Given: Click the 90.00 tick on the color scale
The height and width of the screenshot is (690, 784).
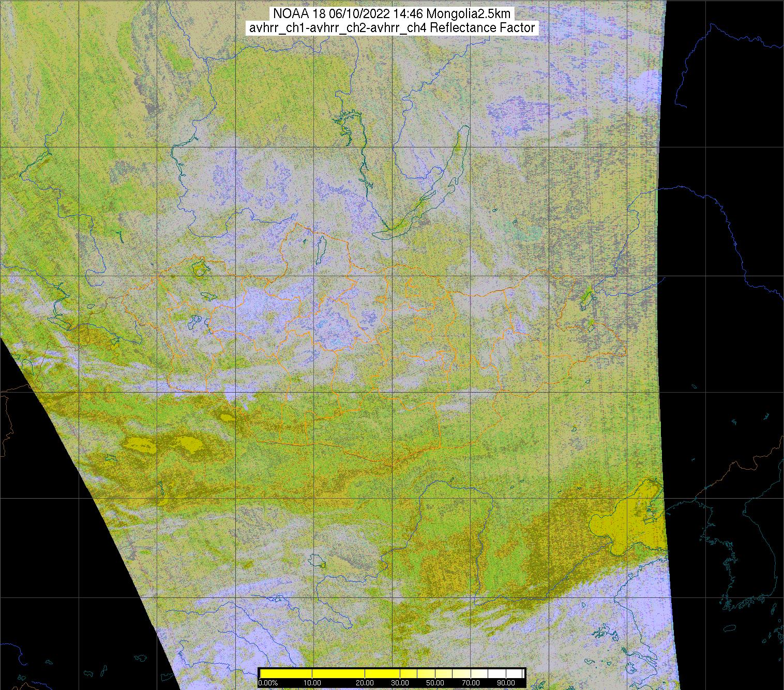Looking at the screenshot, I should pyautogui.click(x=507, y=683).
